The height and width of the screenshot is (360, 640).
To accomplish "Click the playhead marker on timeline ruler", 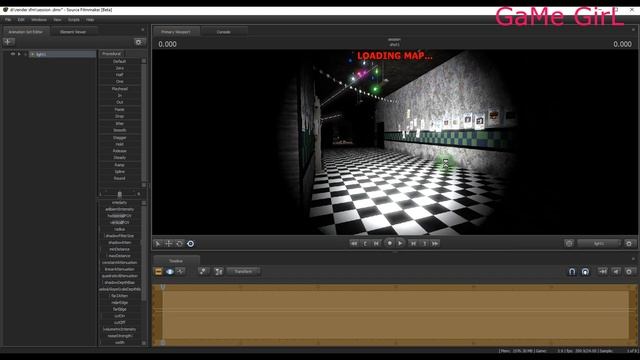I will tap(162, 287).
